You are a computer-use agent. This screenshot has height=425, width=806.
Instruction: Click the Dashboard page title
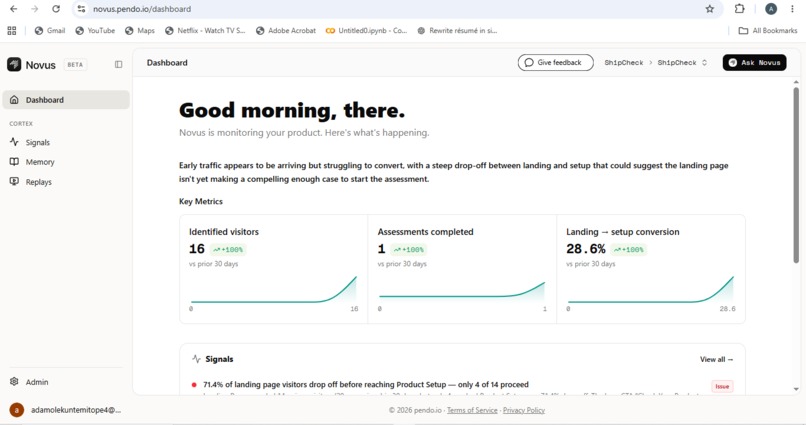pyautogui.click(x=167, y=63)
